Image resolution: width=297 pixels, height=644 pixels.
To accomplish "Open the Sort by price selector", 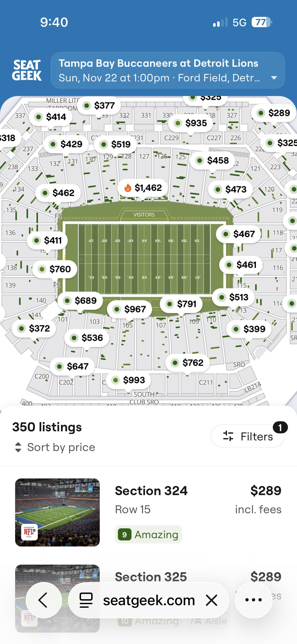I will coord(55,447).
